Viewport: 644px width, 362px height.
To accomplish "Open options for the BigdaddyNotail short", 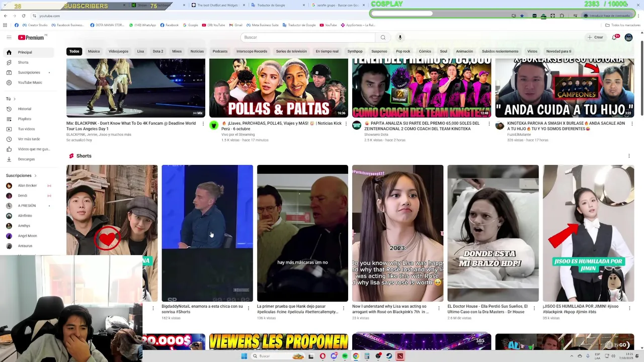I will pos(249,308).
